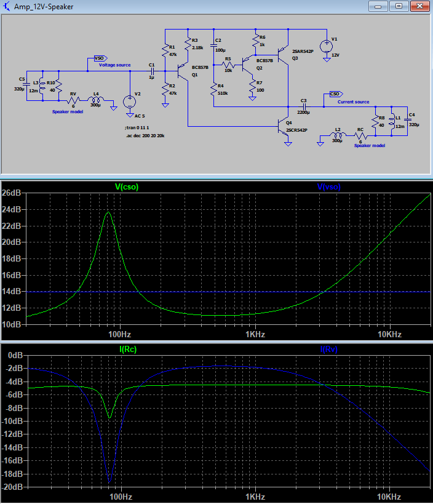This screenshot has height=504, width=433.
Task: Select resistor R10 40 symbol
Action: tap(59, 87)
